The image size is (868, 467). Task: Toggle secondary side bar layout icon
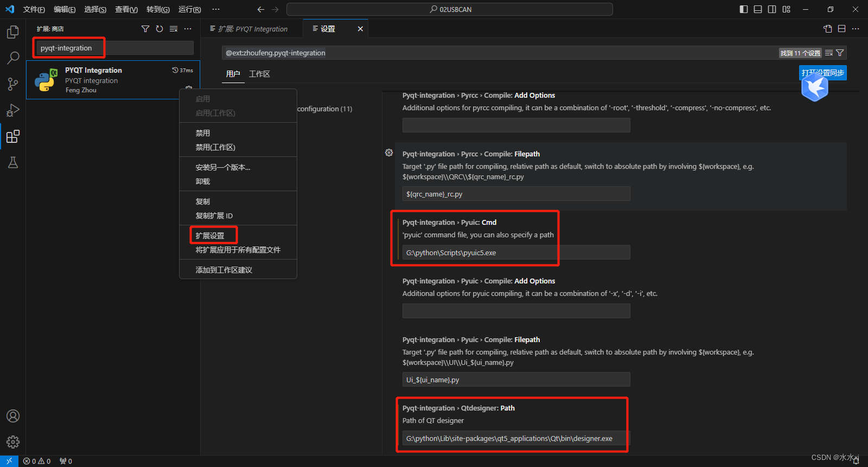click(772, 9)
